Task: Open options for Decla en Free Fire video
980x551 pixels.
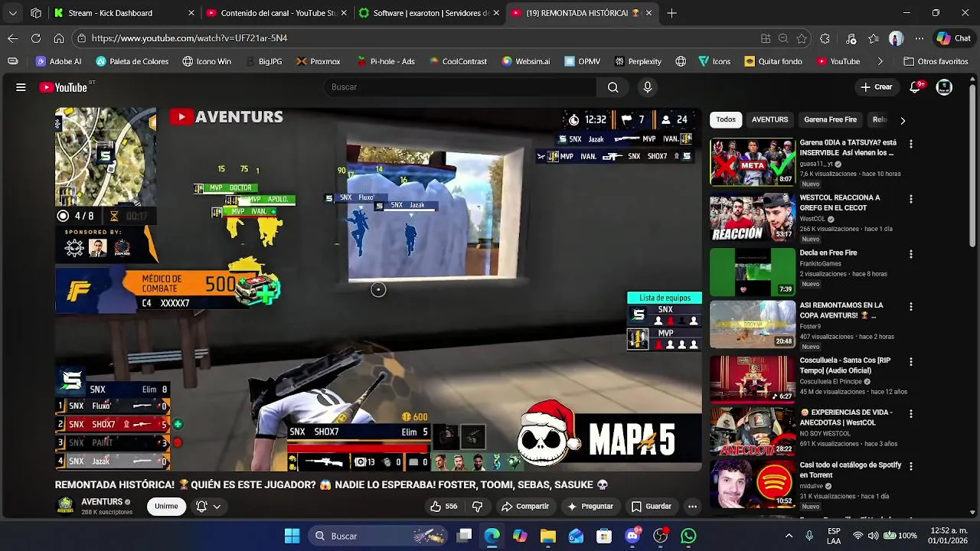Action: (910, 254)
